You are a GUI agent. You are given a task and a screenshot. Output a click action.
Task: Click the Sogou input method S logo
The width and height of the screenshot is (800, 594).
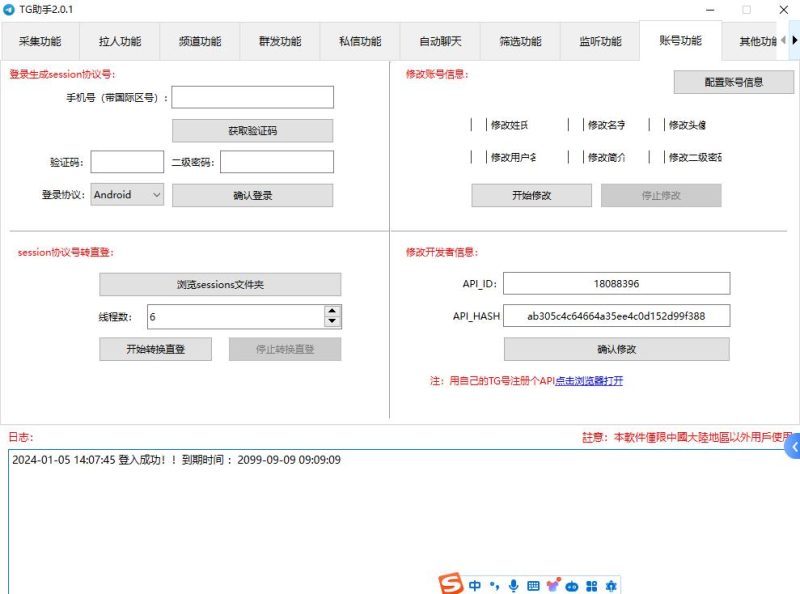click(x=451, y=585)
